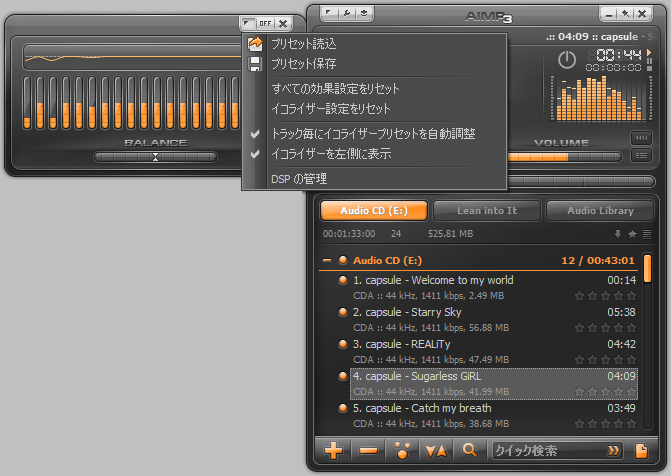
Task: Select track 5. capsule - Catch my breath
Action: pos(494,416)
